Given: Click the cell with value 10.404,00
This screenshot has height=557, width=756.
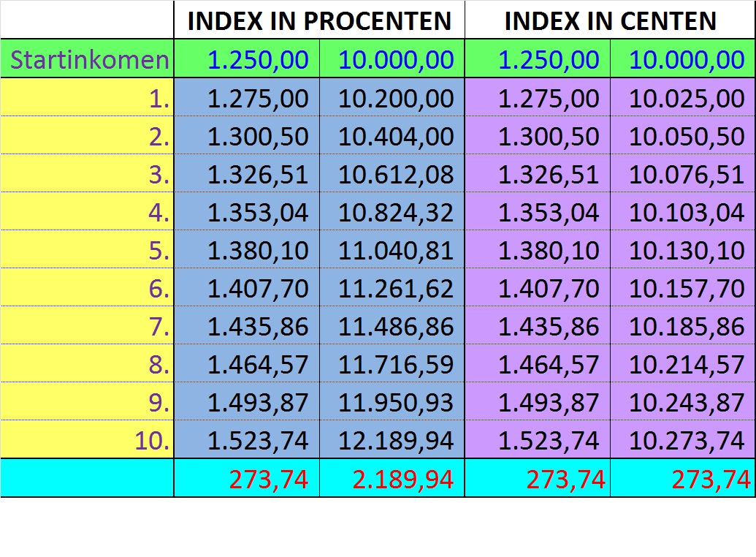Looking at the screenshot, I should tap(392, 136).
